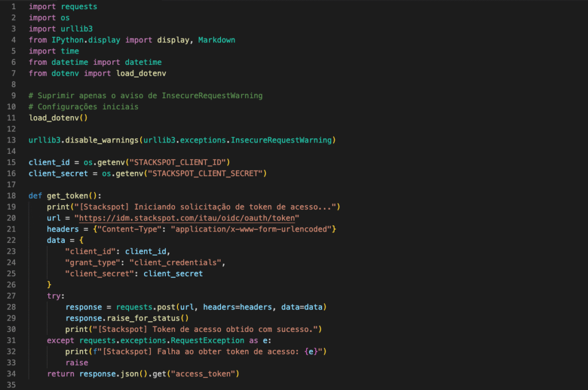
Task: Click string 'Token de acesso obtido com sucesso'
Action: tap(233, 329)
